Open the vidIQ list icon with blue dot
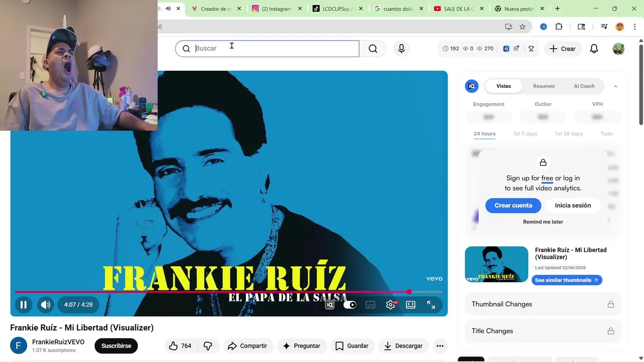Viewport: 644px width, 362px height. 516,48
